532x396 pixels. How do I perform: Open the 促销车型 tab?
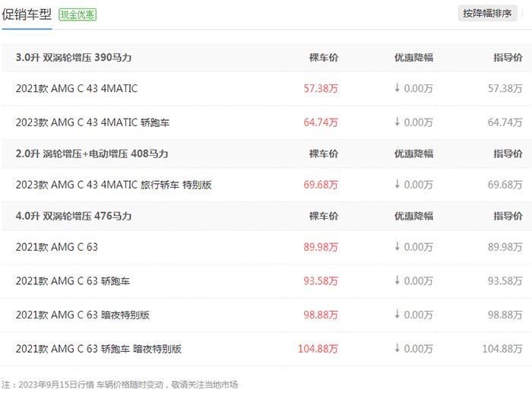[27, 14]
